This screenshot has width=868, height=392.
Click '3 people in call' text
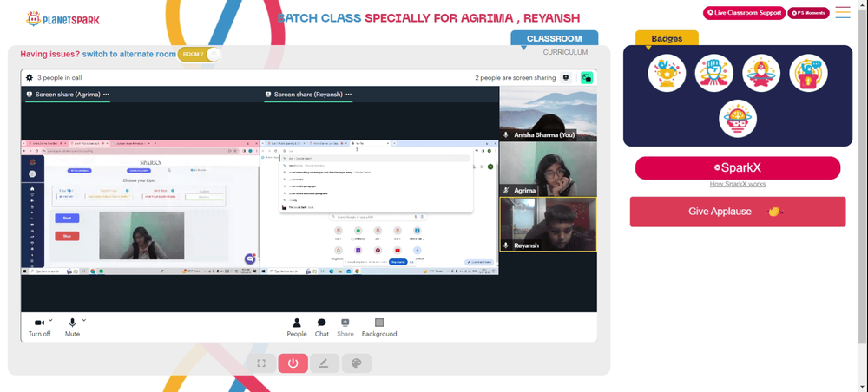(60, 78)
